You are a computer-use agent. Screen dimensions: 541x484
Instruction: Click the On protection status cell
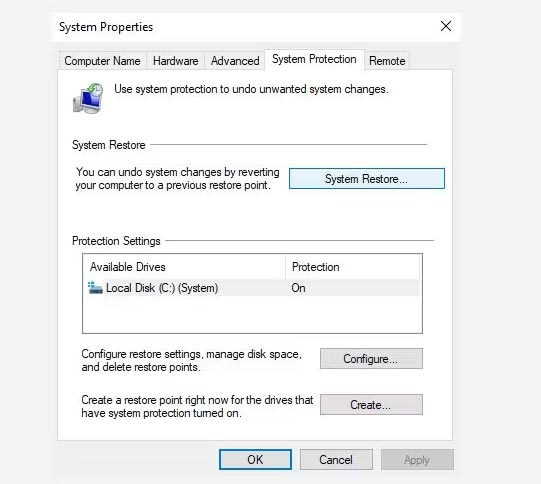point(298,288)
